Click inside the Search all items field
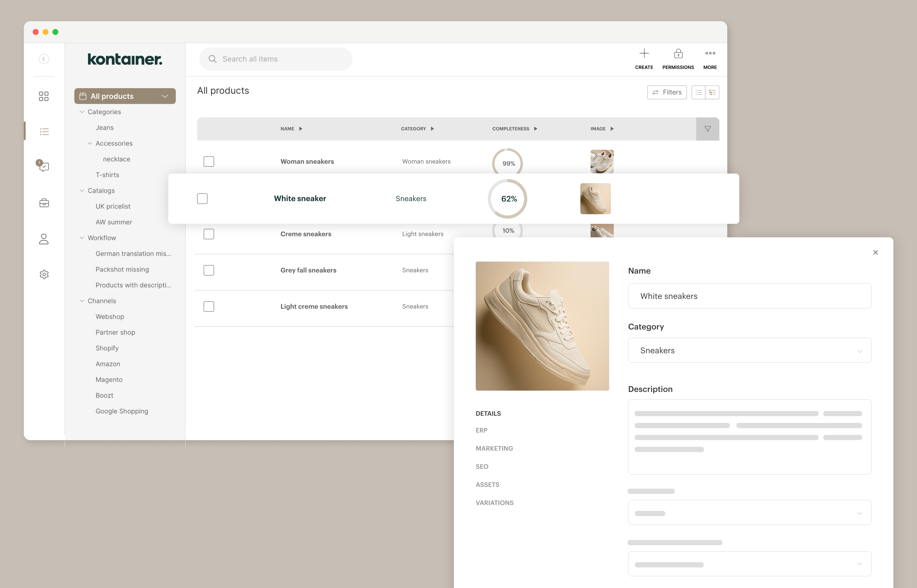Viewport: 917px width, 588px height. (276, 59)
